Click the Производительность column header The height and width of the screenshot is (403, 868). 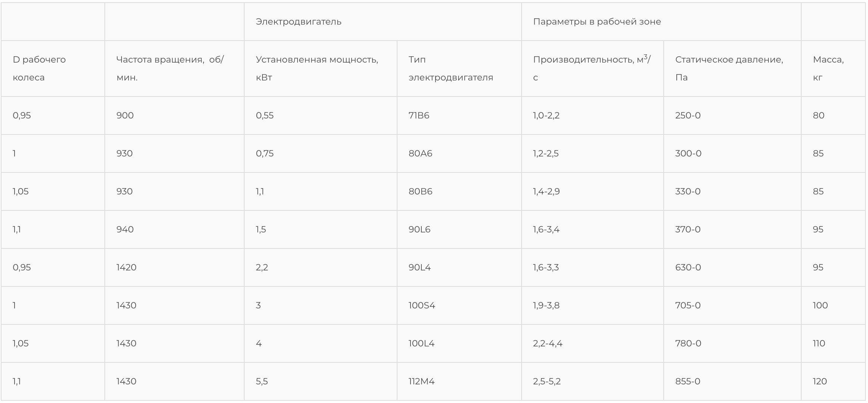coord(591,69)
